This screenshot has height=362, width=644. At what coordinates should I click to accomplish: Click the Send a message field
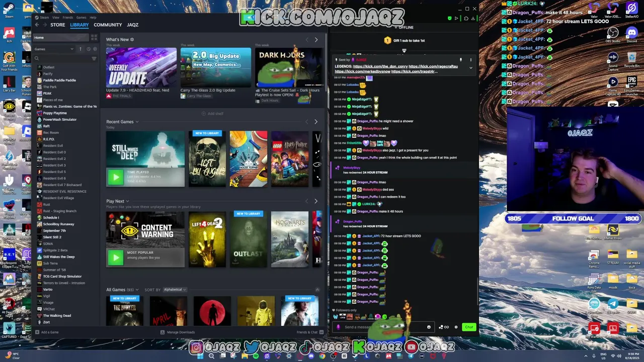(x=382, y=327)
